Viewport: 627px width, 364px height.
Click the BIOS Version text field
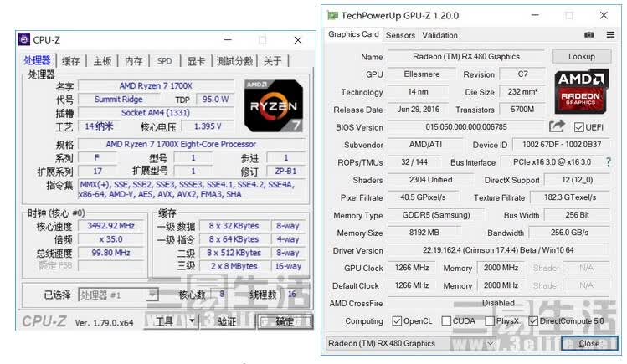coord(465,127)
